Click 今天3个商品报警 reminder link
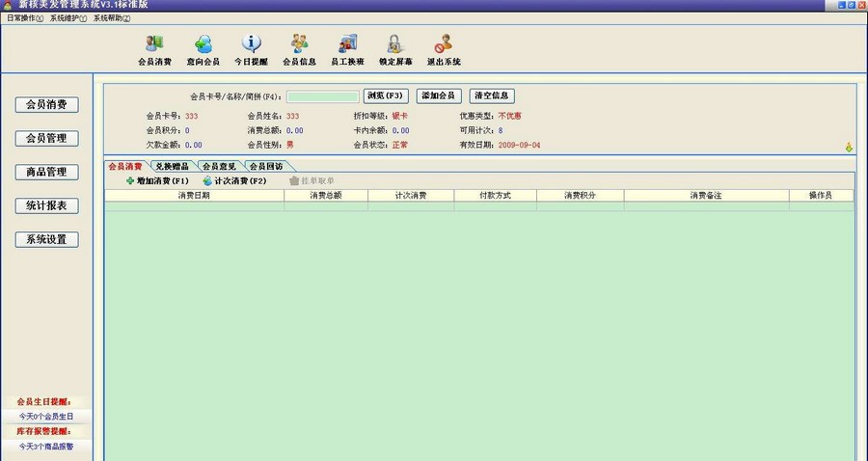Image resolution: width=868 pixels, height=461 pixels. 46,447
